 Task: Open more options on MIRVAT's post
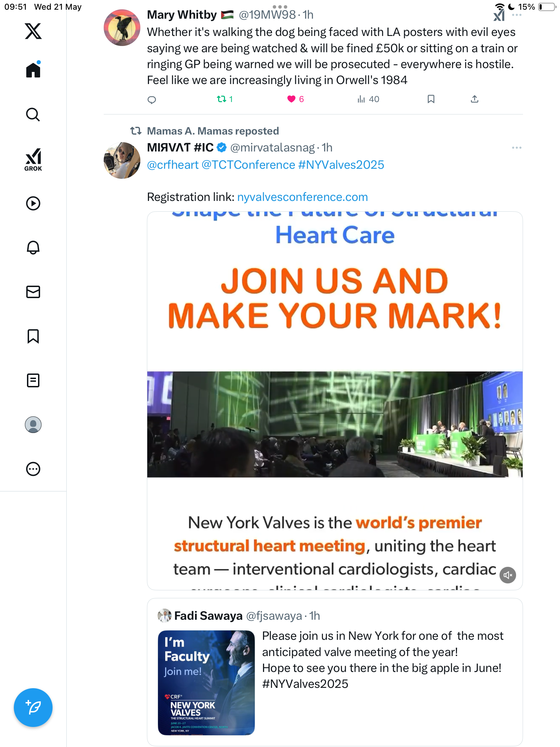coord(516,148)
